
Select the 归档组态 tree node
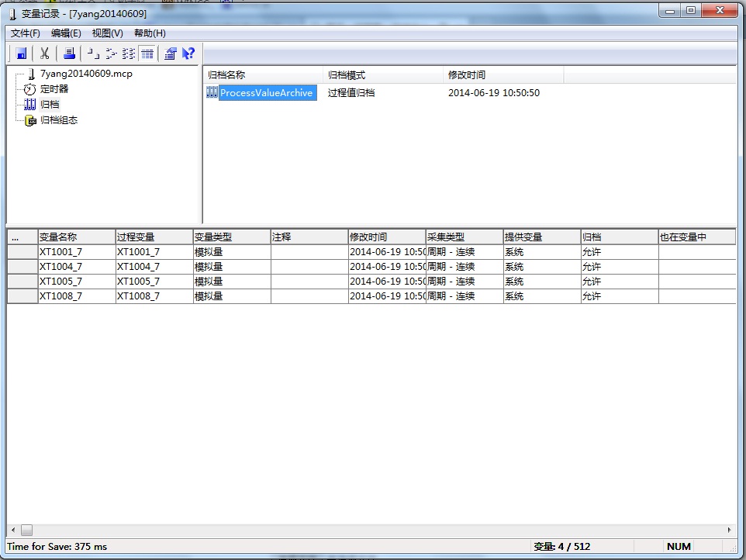pos(59,120)
